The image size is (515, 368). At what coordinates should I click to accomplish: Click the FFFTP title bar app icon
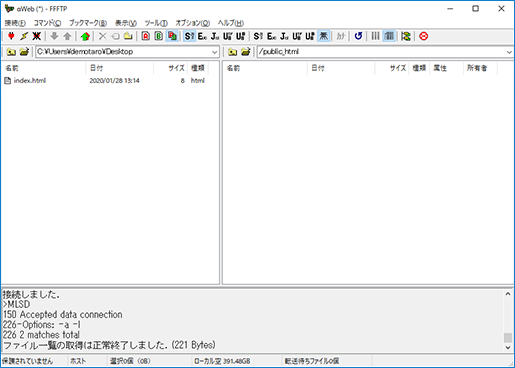[x=9, y=8]
